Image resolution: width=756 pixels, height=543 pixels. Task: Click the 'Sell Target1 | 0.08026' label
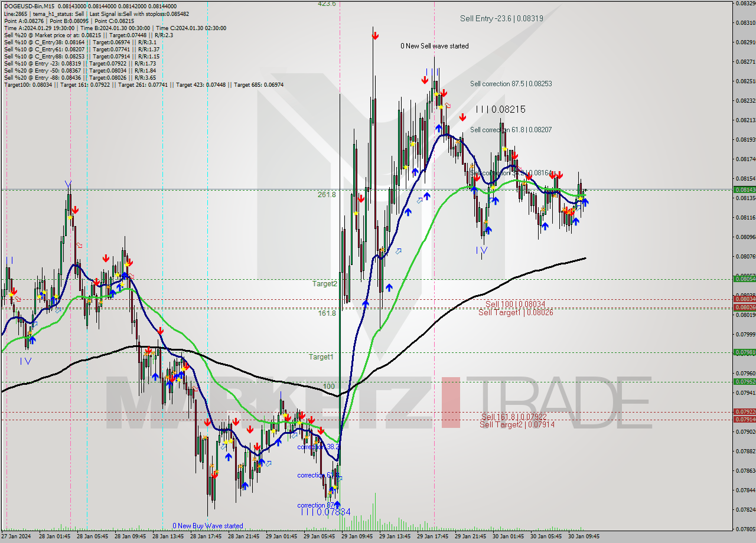pyautogui.click(x=516, y=312)
